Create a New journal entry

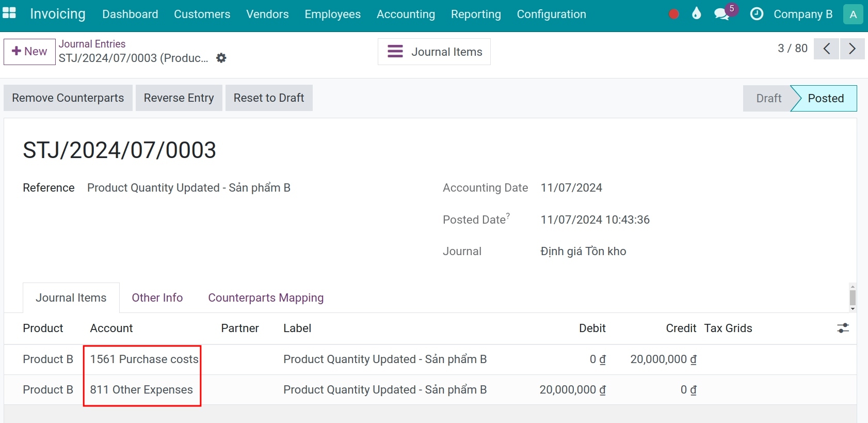pyautogui.click(x=29, y=52)
